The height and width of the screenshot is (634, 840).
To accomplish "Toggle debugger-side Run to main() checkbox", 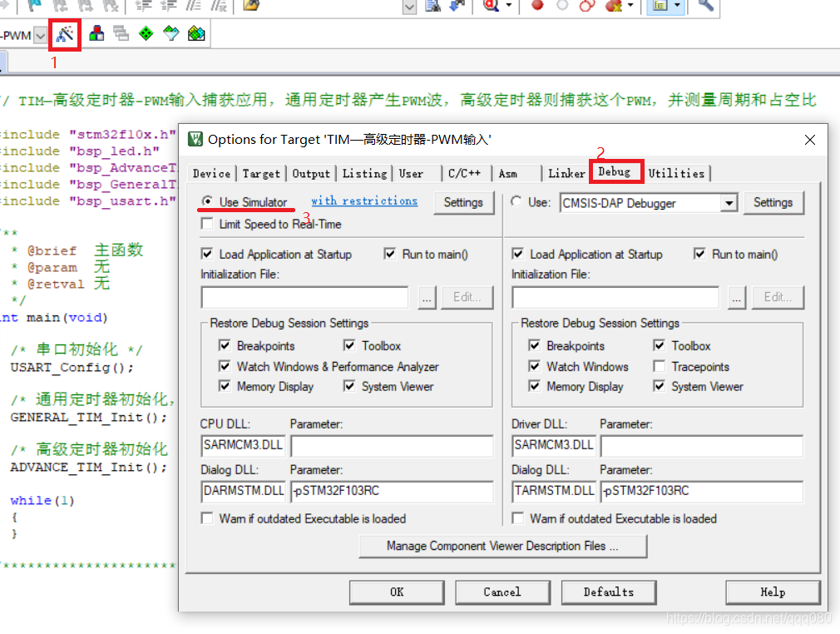I will [699, 254].
